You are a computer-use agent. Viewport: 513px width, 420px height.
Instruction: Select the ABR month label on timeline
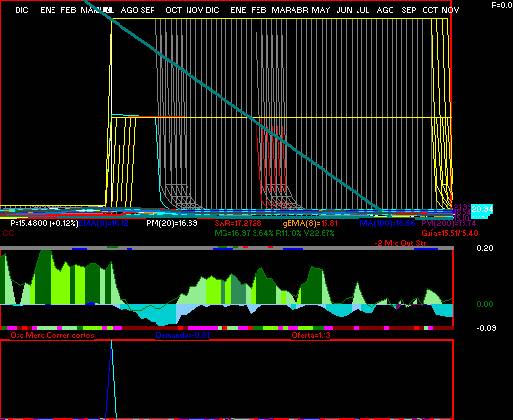pyautogui.click(x=301, y=10)
